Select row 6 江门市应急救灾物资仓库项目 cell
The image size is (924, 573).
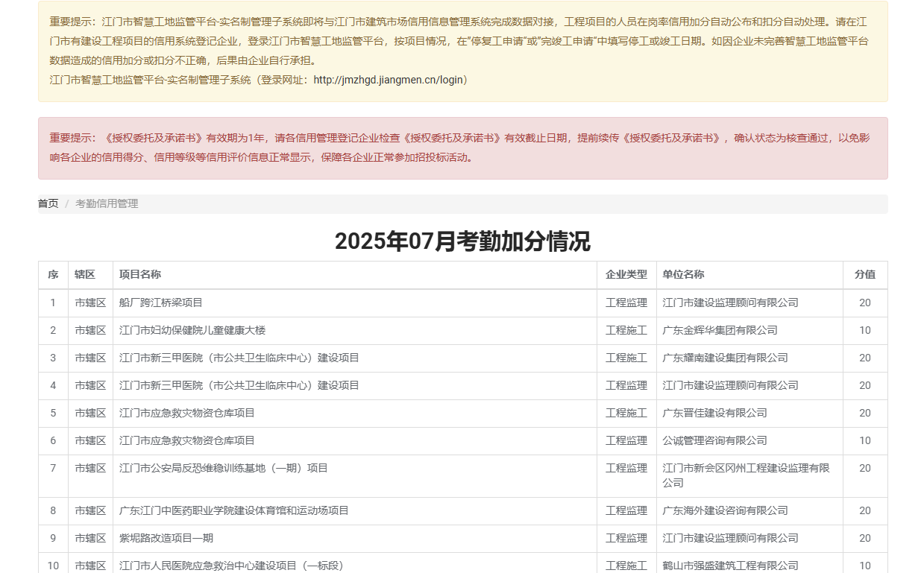click(355, 440)
